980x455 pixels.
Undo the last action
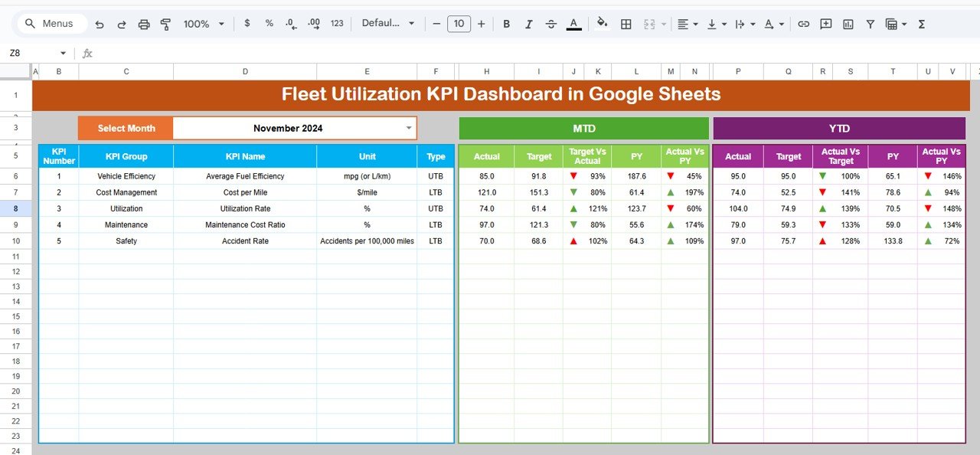[99, 24]
